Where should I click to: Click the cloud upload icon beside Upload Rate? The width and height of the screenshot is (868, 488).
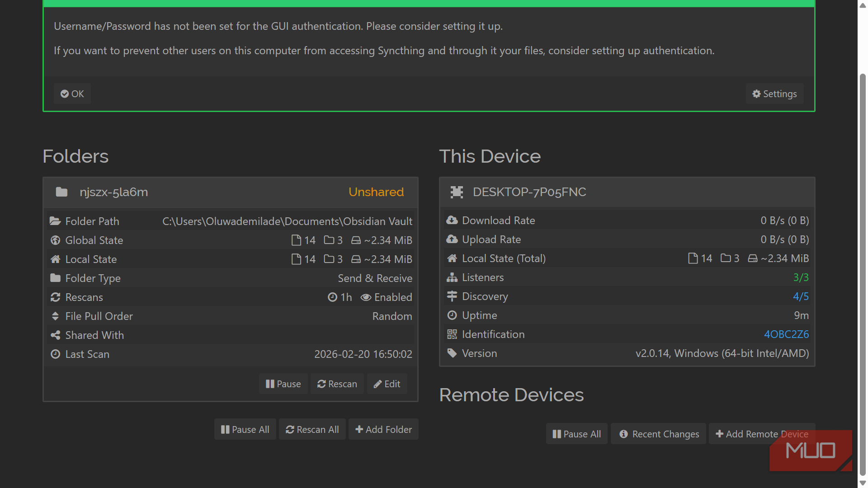pos(452,239)
